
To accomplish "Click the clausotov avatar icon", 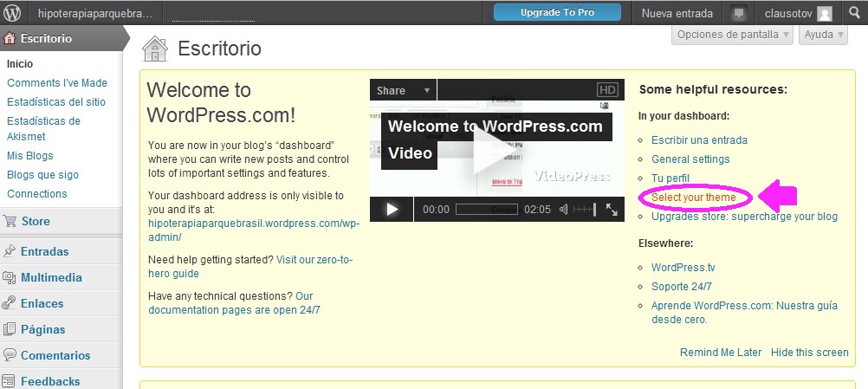I will coord(825,14).
